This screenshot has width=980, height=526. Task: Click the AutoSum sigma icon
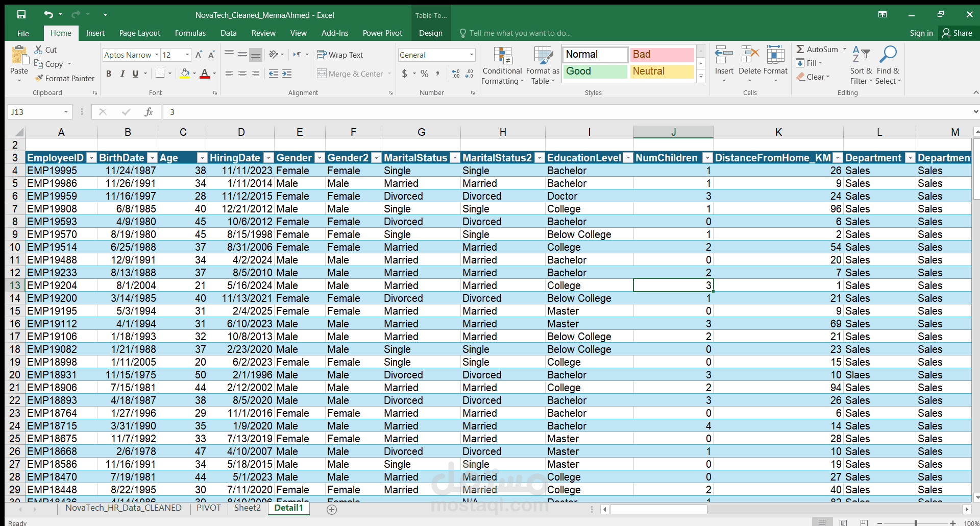click(800, 49)
